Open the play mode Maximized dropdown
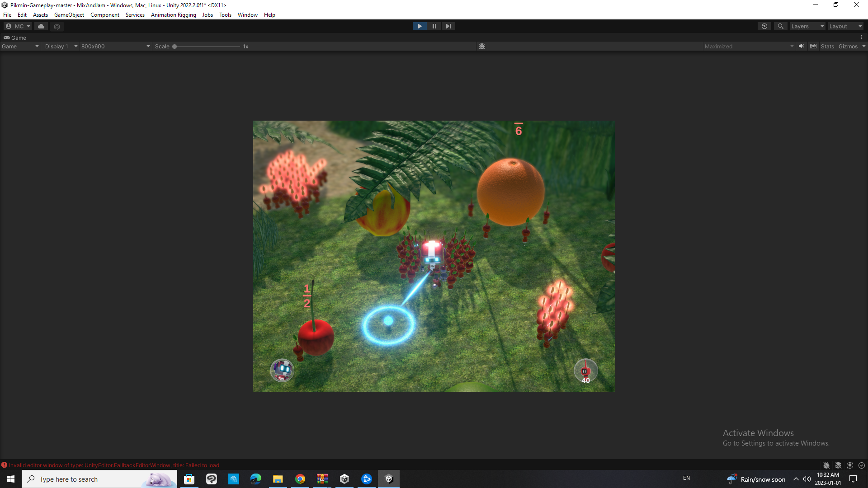868x488 pixels. click(x=748, y=47)
